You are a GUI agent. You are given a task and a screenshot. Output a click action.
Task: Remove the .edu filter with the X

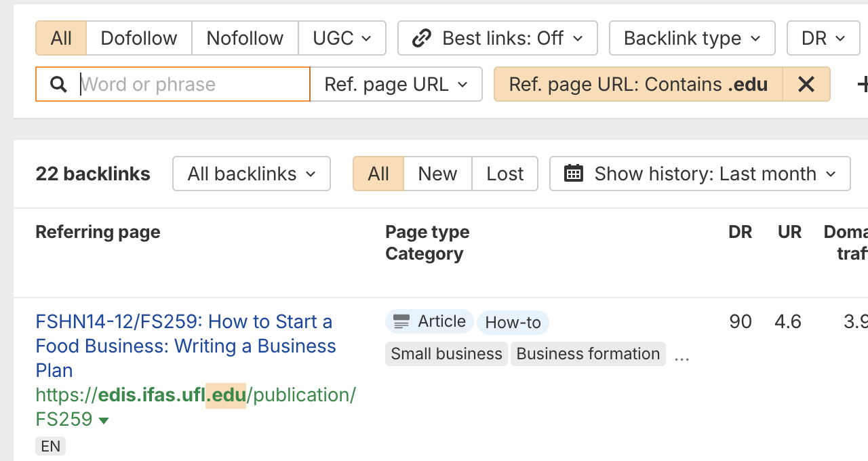coord(806,84)
